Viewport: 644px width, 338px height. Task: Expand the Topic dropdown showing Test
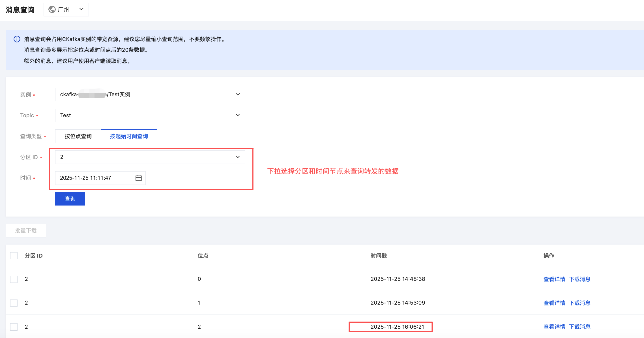point(150,115)
